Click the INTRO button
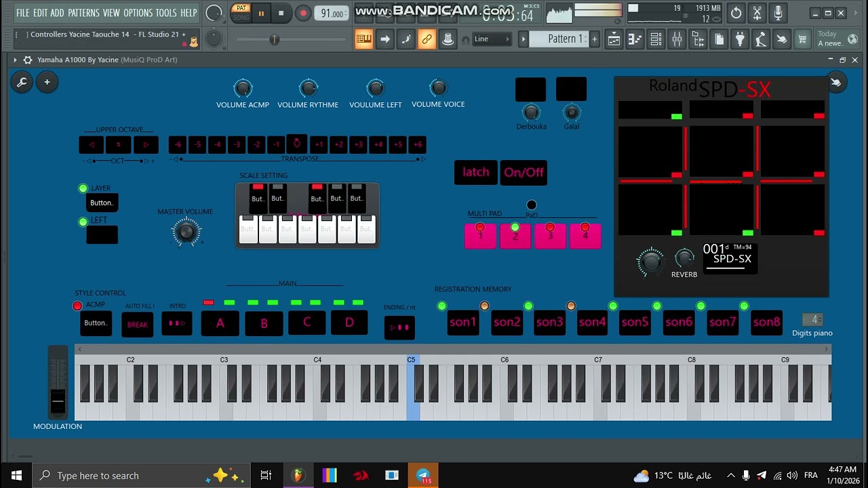868x488 pixels. 177,323
